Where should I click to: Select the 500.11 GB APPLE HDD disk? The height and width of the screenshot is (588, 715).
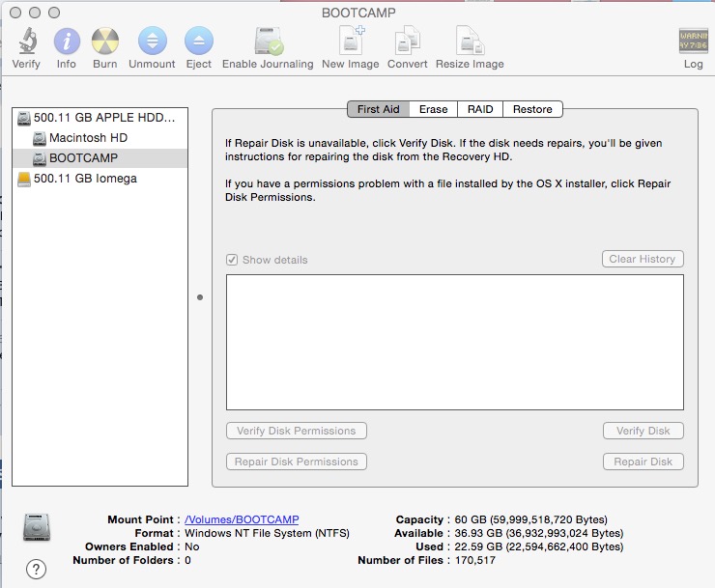click(100, 118)
